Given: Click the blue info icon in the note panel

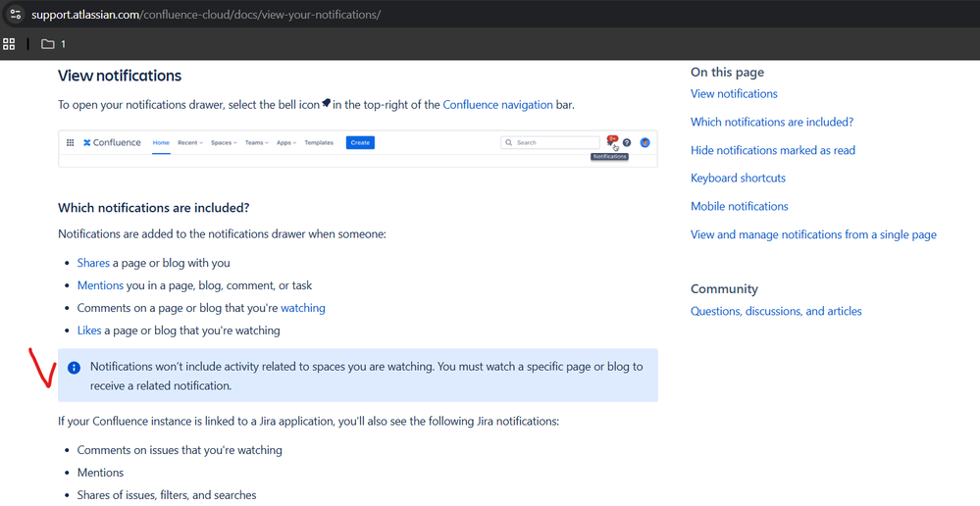Looking at the screenshot, I should point(74,368).
